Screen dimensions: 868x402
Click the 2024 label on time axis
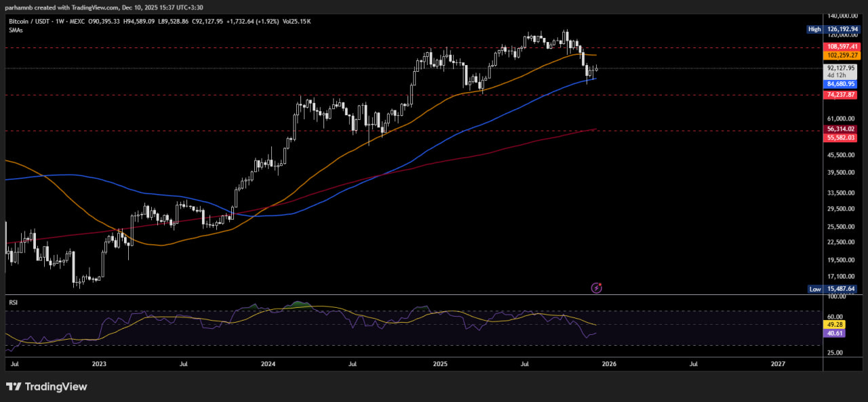(269, 364)
